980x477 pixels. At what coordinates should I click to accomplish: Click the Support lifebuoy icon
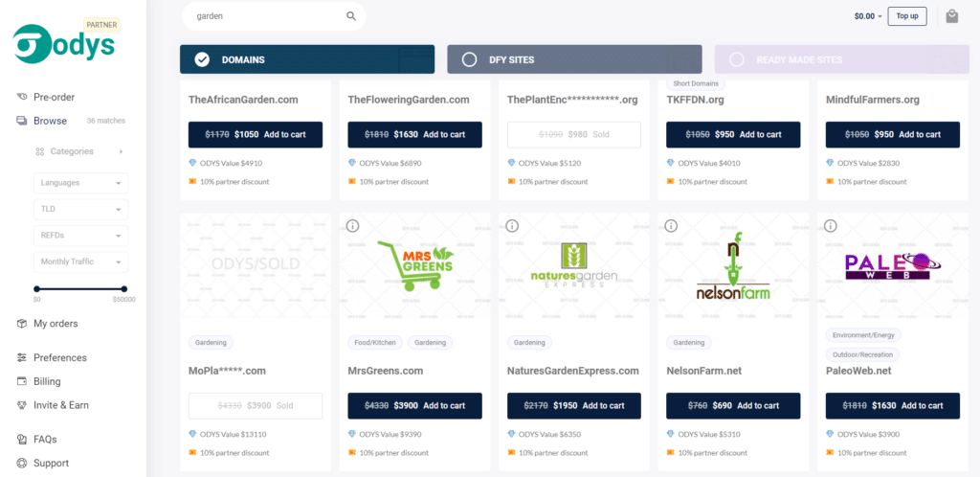pyautogui.click(x=22, y=464)
